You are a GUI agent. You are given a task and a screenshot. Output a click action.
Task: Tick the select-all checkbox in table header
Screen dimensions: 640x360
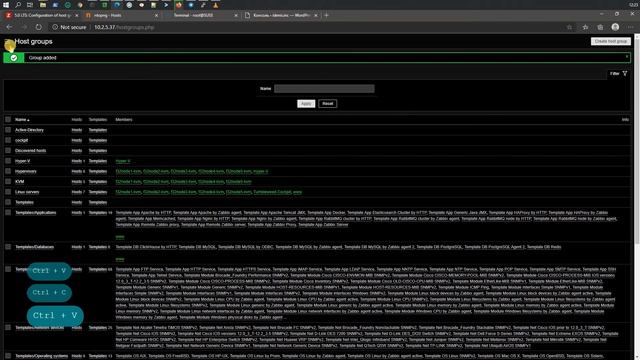tap(8, 119)
